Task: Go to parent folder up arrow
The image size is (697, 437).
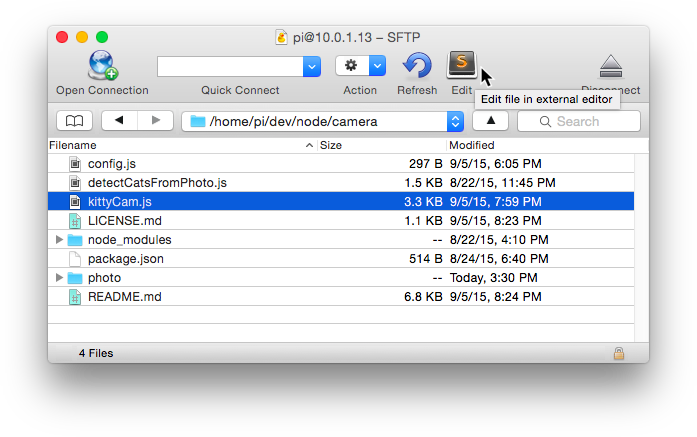Action: point(490,121)
